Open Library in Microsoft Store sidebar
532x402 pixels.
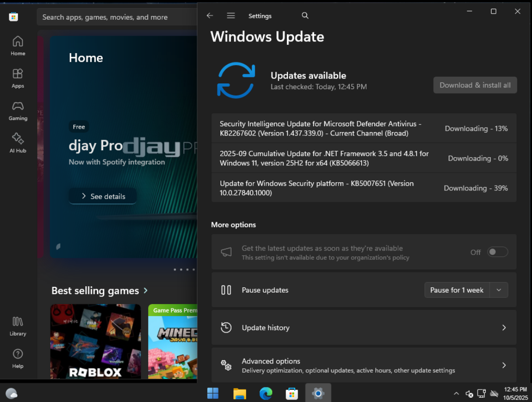point(18,326)
